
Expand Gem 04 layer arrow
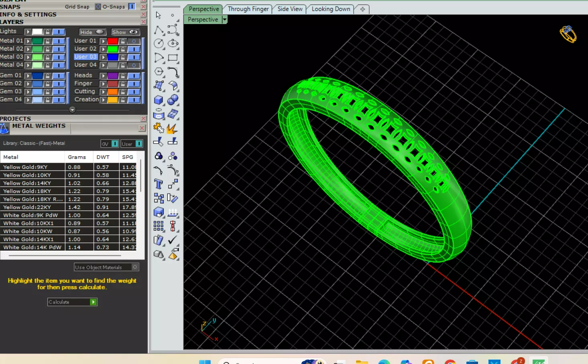[x=28, y=100]
